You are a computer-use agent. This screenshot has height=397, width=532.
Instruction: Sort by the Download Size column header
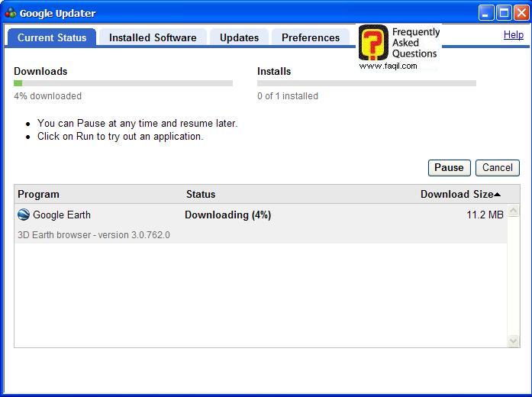tap(456, 195)
